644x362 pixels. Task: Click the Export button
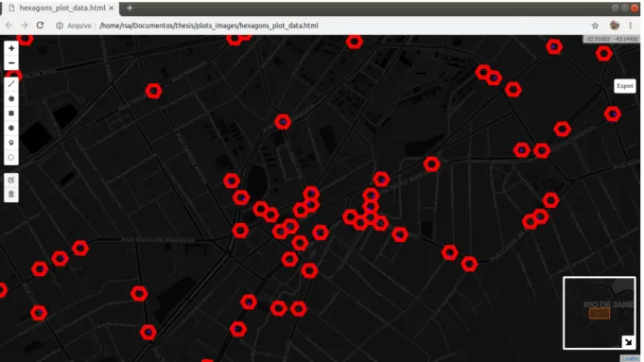coord(625,86)
